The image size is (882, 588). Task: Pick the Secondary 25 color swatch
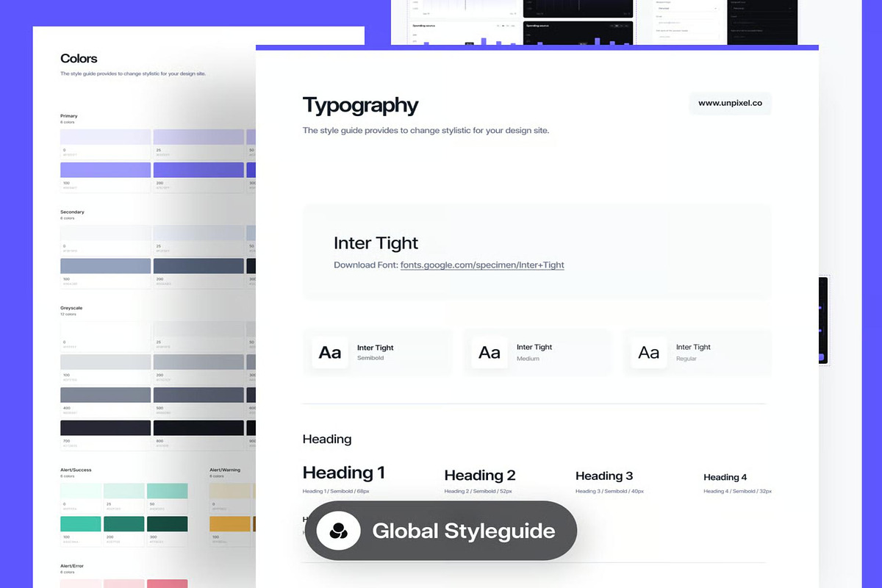pyautogui.click(x=198, y=232)
